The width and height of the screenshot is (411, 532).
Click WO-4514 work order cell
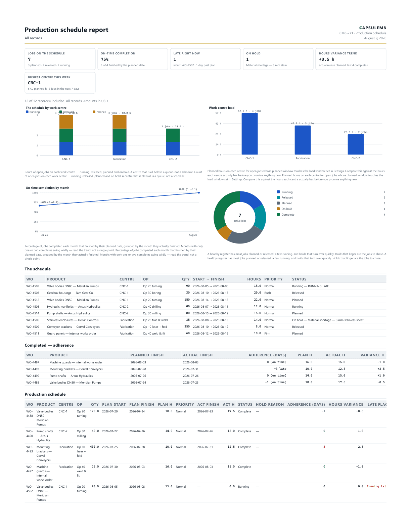(x=33, y=313)
